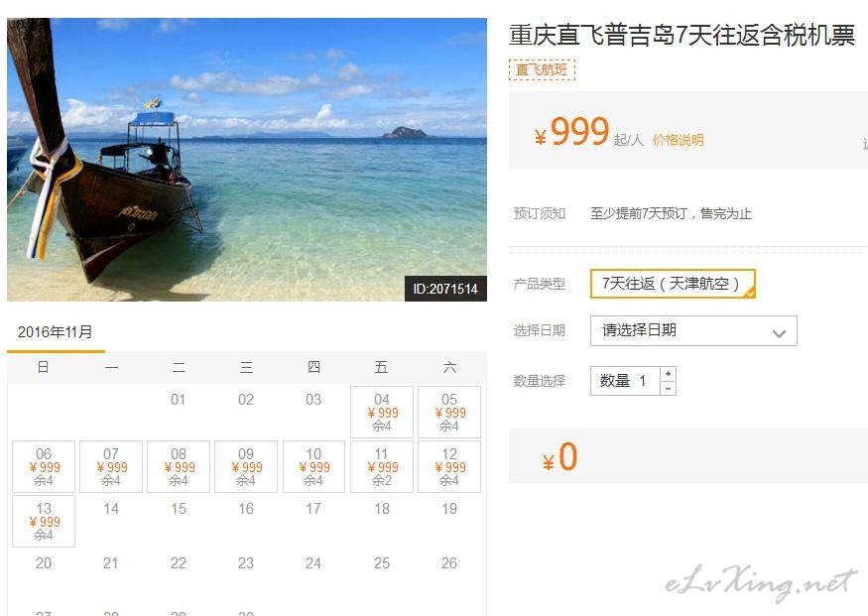
Task: Decrease quantity with the minus stepper
Action: pyautogui.click(x=669, y=389)
